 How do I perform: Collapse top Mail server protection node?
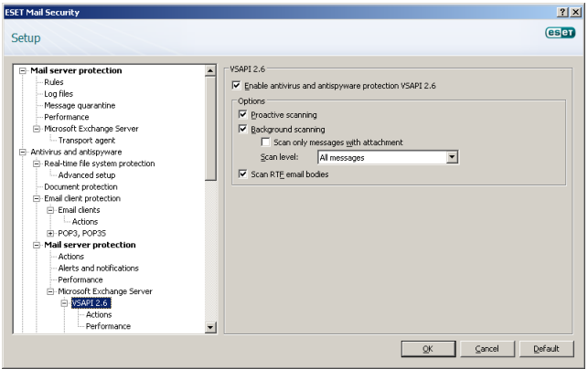pos(23,70)
